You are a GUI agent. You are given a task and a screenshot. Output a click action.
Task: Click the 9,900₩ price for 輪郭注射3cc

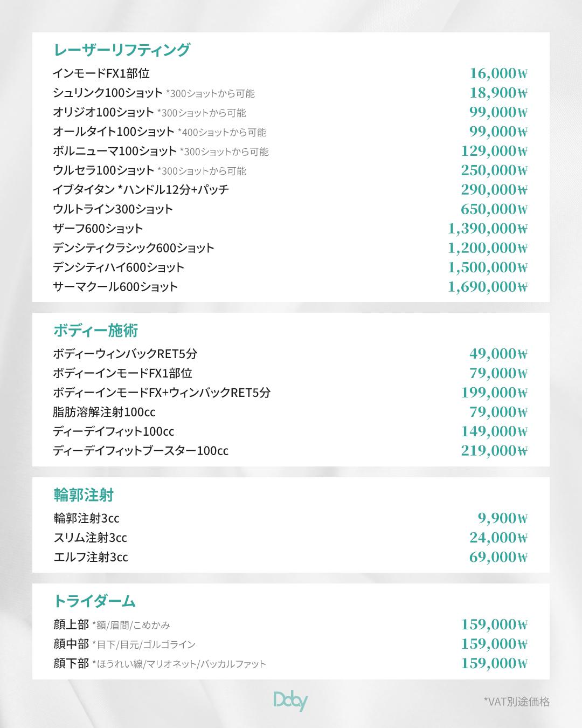502,518
